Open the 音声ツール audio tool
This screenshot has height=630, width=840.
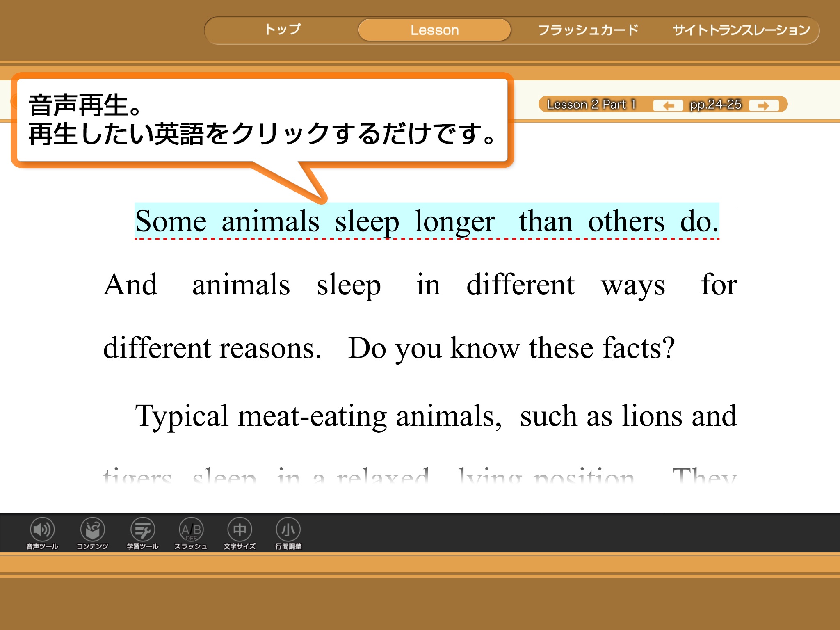42,533
